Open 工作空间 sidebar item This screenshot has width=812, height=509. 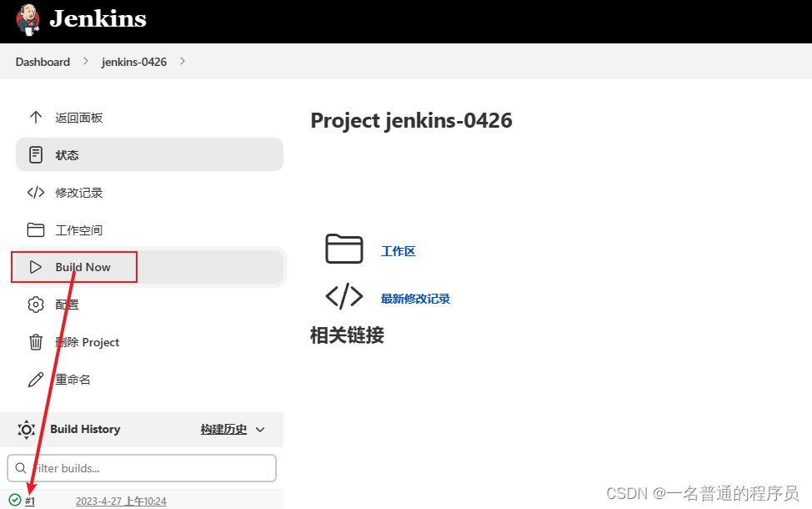(x=78, y=230)
